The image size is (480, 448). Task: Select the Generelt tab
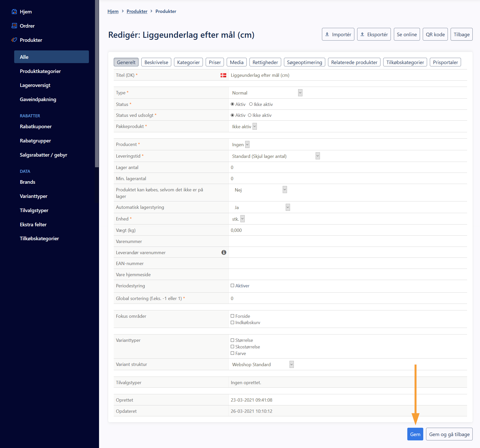pos(126,62)
